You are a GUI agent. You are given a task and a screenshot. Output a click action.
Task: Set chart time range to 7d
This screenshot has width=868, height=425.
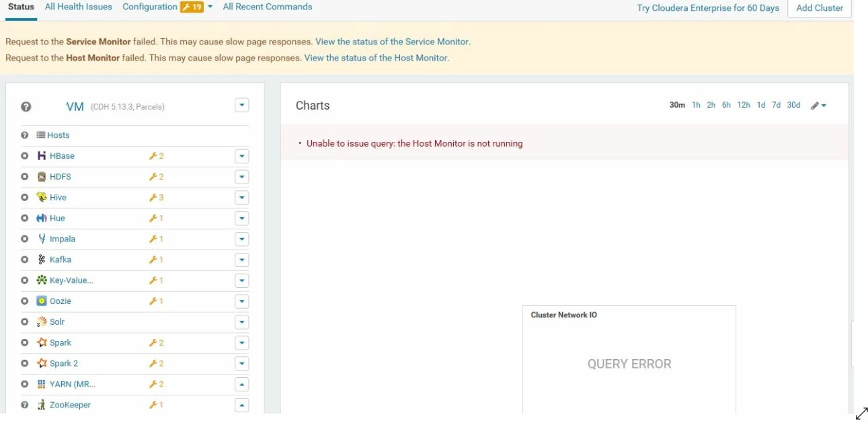pyautogui.click(x=776, y=105)
